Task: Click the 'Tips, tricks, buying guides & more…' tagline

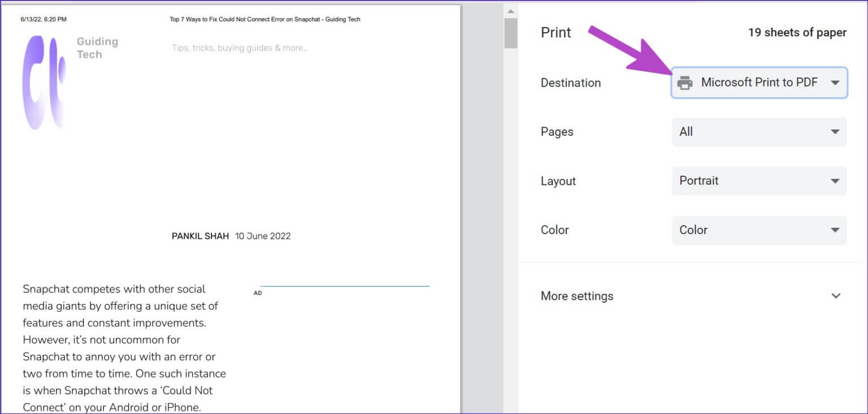Action: (240, 48)
